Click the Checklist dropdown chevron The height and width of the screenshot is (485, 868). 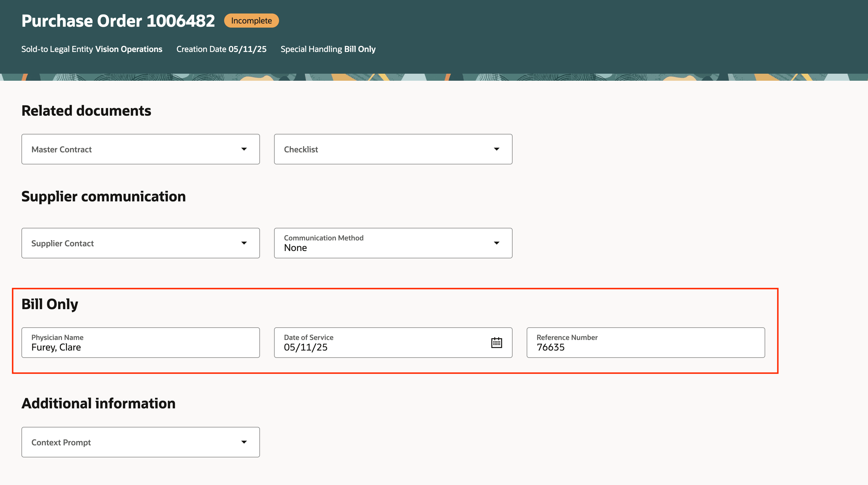pos(497,149)
